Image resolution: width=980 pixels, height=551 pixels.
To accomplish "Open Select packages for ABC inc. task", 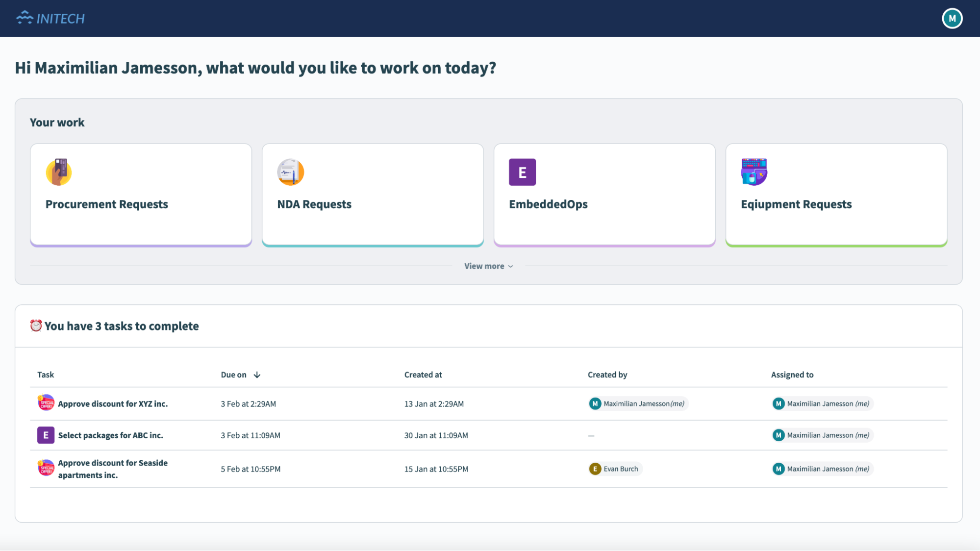I will [x=110, y=435].
